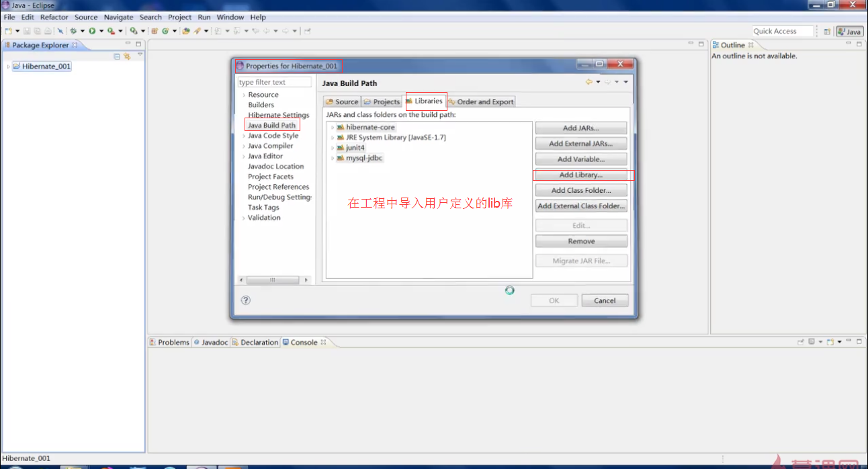Expand the Validation category

point(244,218)
